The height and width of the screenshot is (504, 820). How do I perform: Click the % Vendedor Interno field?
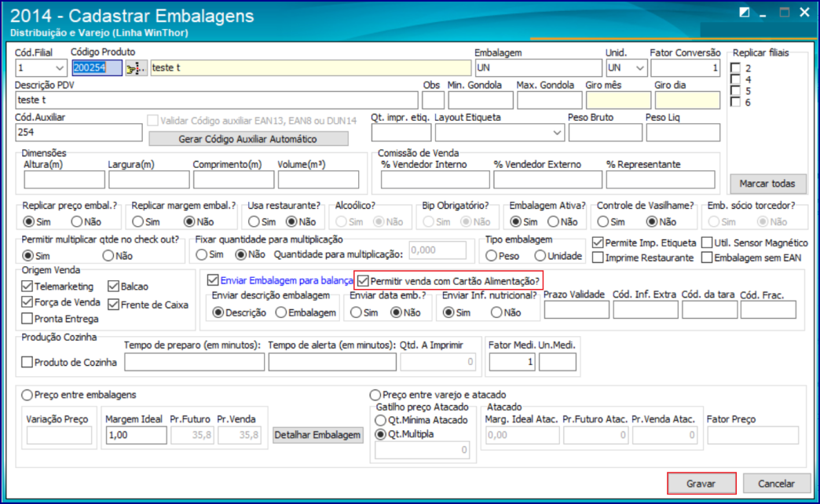[435, 180]
